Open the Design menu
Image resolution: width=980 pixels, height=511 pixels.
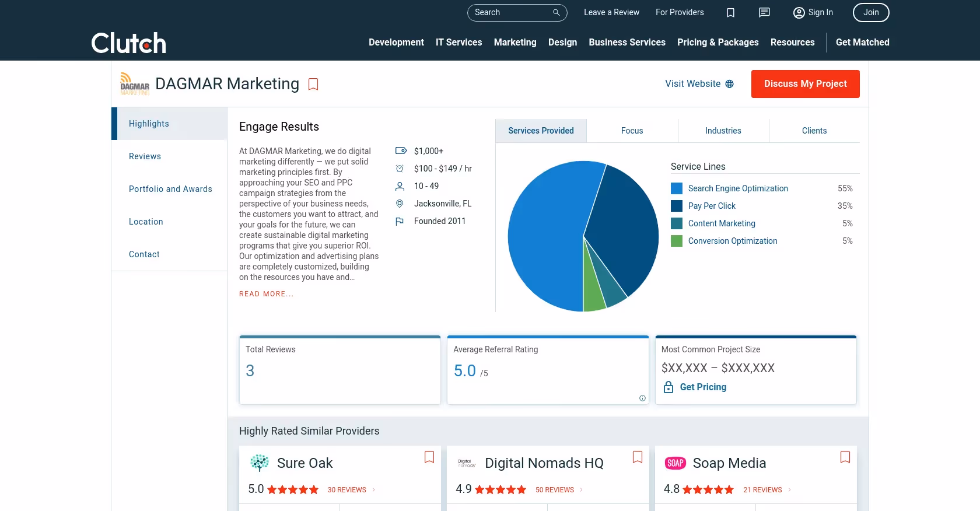point(563,43)
